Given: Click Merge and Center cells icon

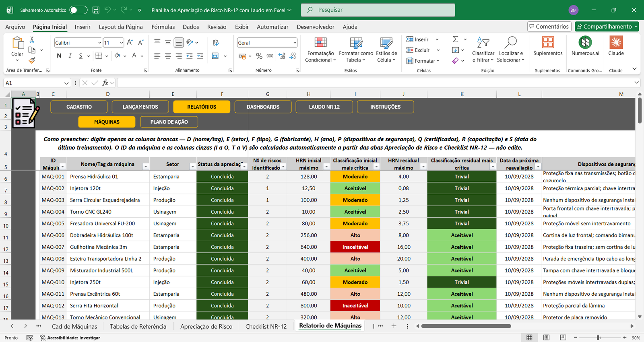Looking at the screenshot, I should pyautogui.click(x=215, y=56).
